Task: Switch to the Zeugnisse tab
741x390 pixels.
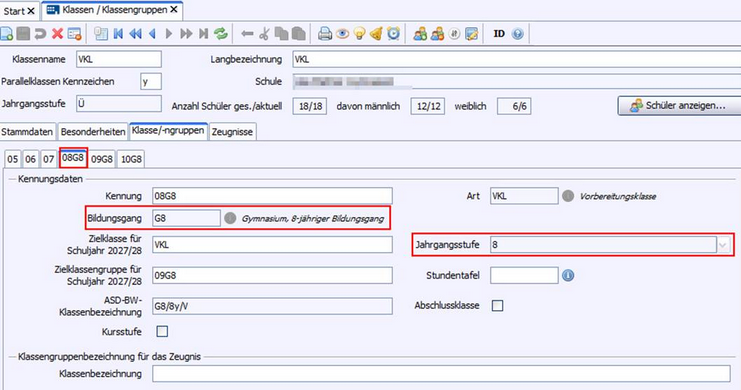Action: 232,132
